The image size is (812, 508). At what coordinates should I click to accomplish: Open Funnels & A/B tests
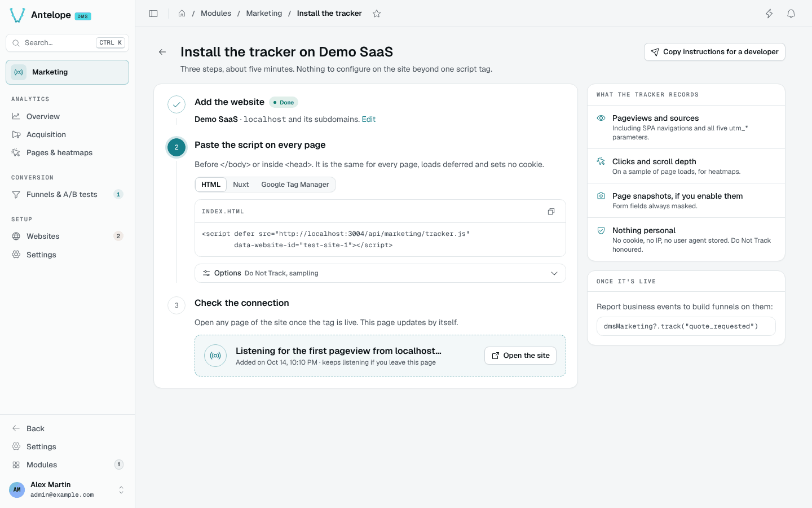[67, 194]
